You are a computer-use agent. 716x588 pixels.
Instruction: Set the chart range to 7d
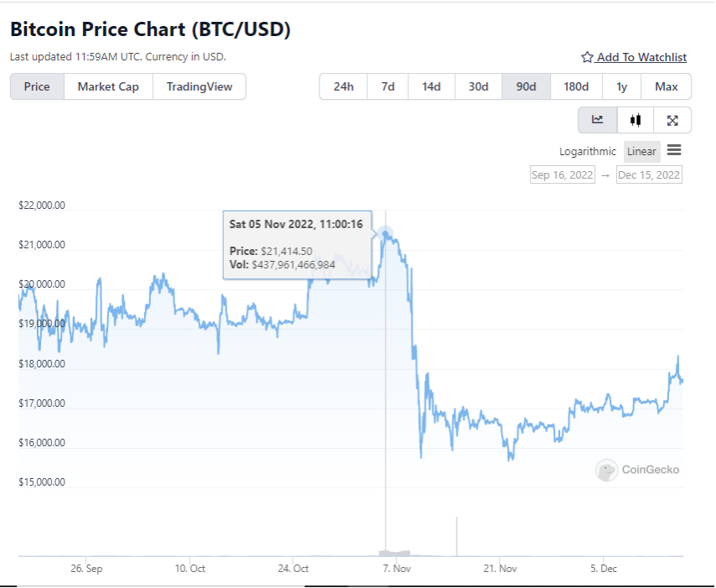point(387,86)
